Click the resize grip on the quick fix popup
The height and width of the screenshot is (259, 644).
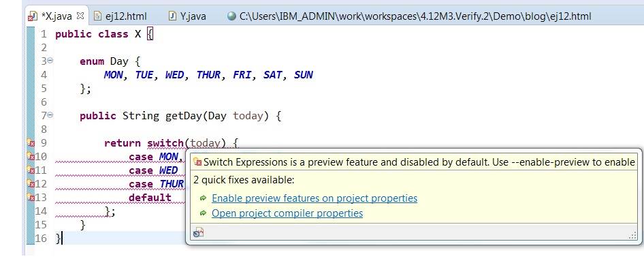tap(632, 235)
